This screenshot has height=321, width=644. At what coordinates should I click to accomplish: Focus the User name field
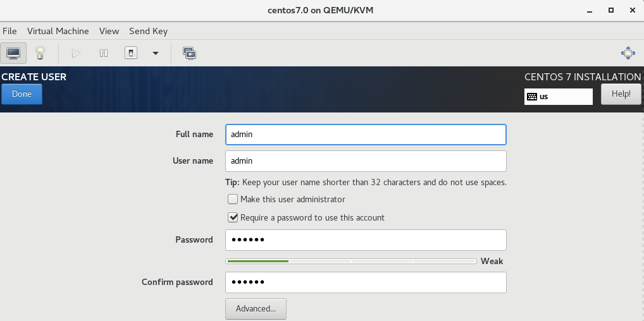click(366, 161)
